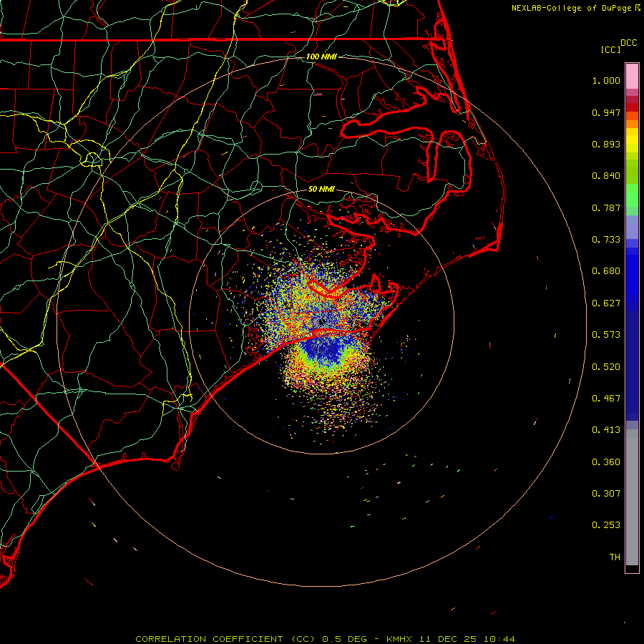Click the radar site center marker

321,322
